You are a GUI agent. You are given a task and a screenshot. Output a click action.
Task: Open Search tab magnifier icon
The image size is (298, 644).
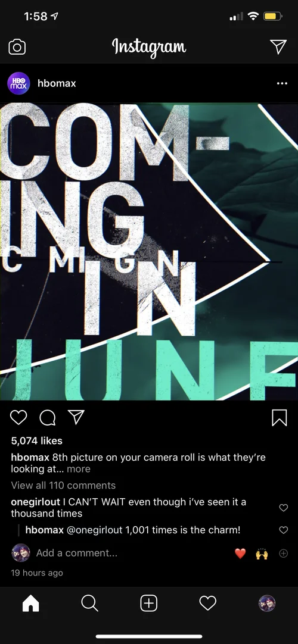coord(89,604)
